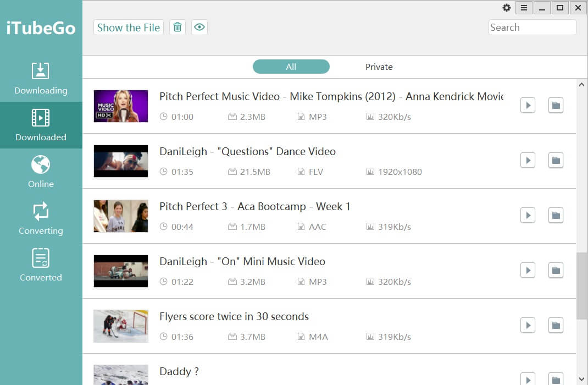Play Flyers score twice item
Image resolution: width=588 pixels, height=385 pixels.
[528, 326]
